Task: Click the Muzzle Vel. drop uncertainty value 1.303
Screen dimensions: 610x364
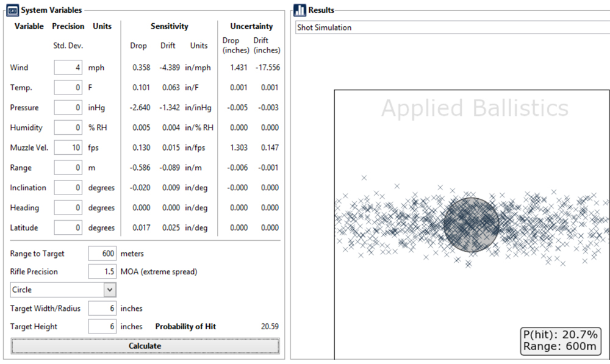Action: (x=239, y=148)
